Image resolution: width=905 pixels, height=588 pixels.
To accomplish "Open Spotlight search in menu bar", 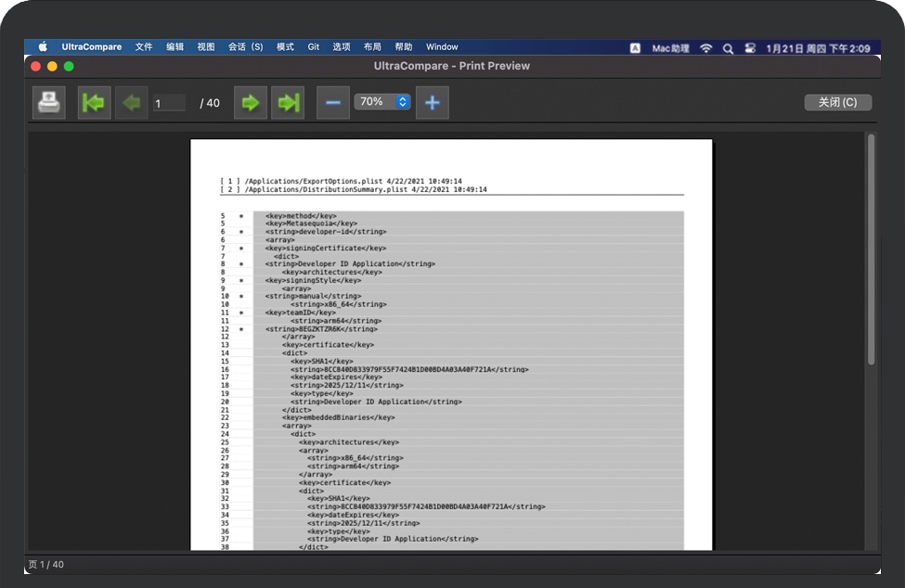I will [728, 47].
